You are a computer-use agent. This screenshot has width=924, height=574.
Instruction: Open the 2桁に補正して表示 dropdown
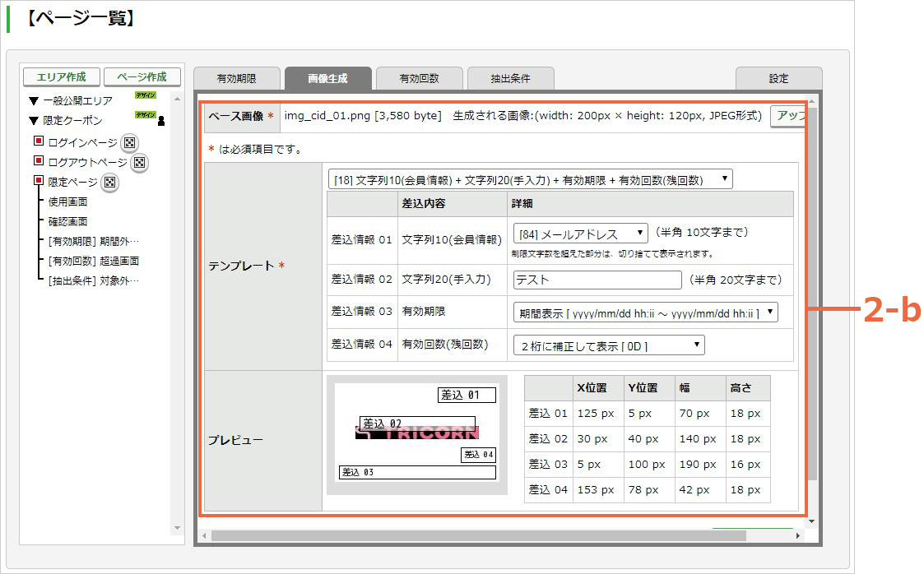click(609, 345)
